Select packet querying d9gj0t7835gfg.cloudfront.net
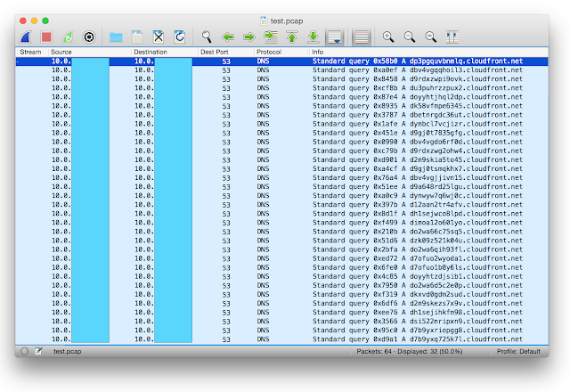Screen dimensions: 570x392 pyautogui.click(x=281, y=133)
